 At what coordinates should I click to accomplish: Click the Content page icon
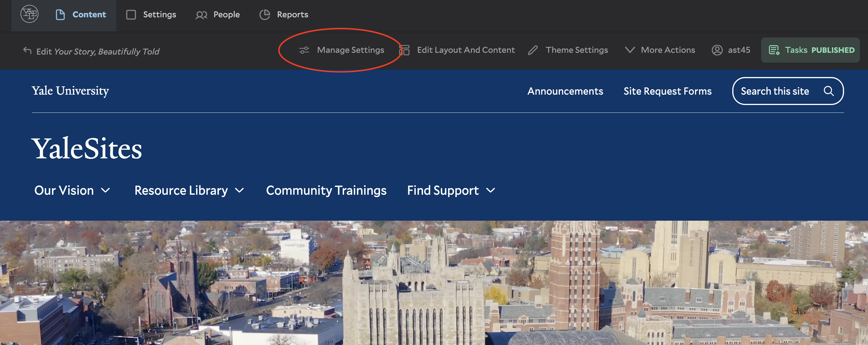point(60,14)
